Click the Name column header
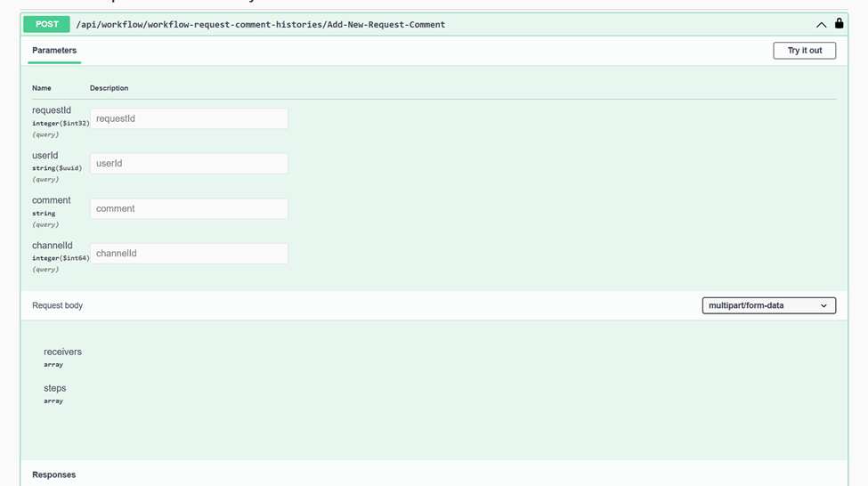 coord(42,88)
